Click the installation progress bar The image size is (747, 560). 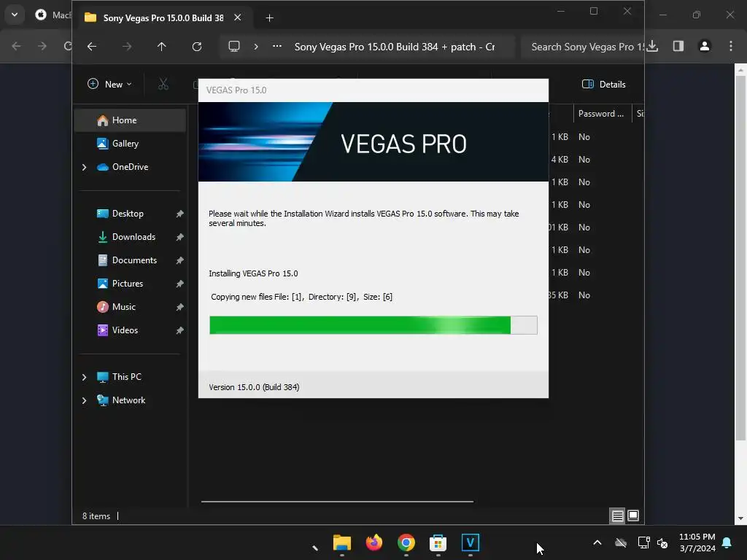[373, 325]
